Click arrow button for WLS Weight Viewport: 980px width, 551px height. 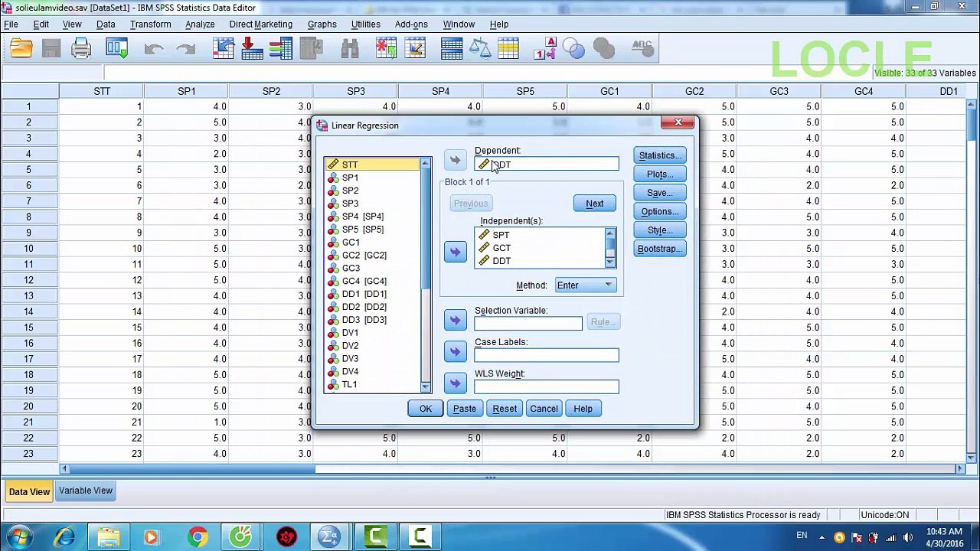(455, 383)
